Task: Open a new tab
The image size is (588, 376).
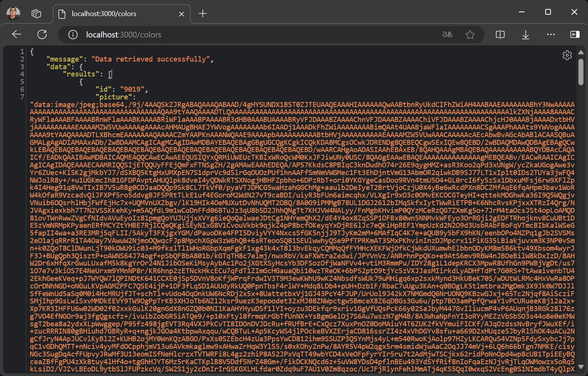Action: (x=203, y=14)
